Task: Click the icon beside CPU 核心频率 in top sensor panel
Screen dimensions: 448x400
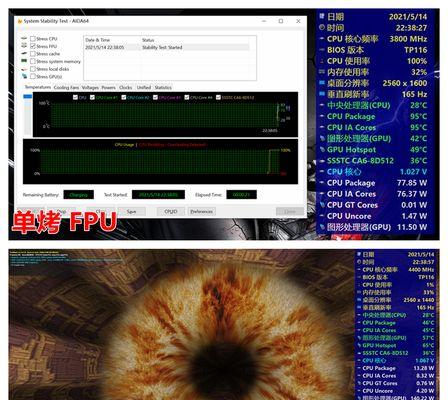Action: (322, 39)
